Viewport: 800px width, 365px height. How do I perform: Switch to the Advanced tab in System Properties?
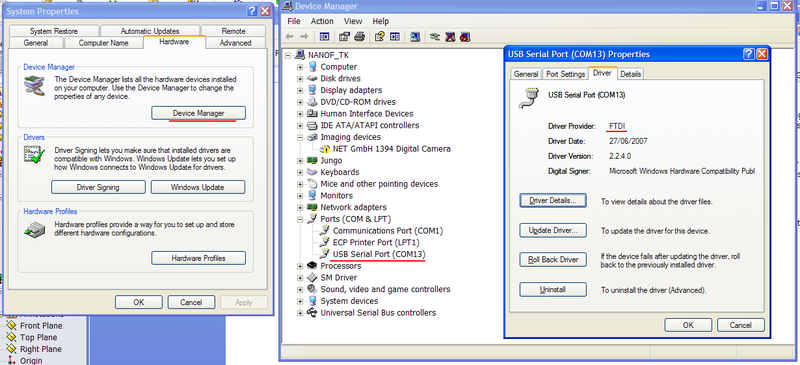point(235,43)
